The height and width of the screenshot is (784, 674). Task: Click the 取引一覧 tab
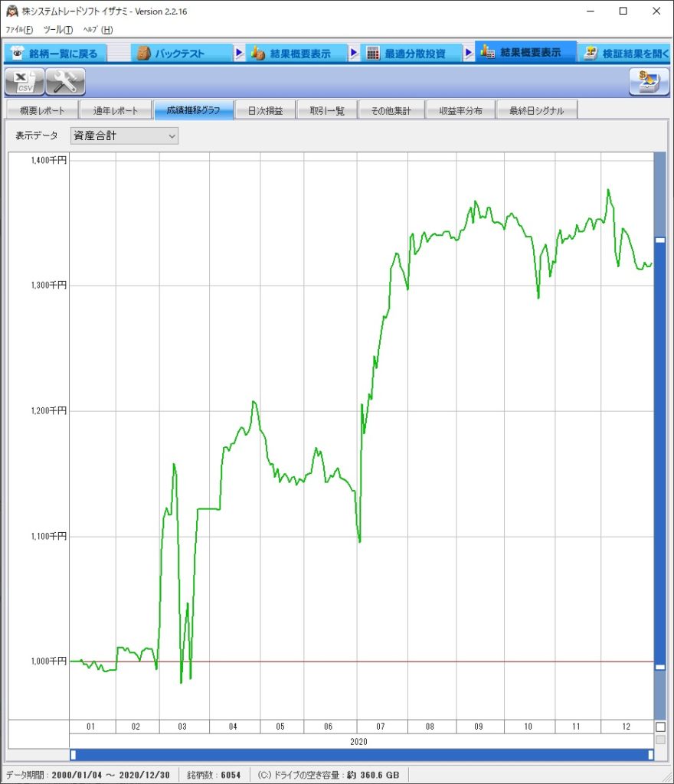pos(327,111)
